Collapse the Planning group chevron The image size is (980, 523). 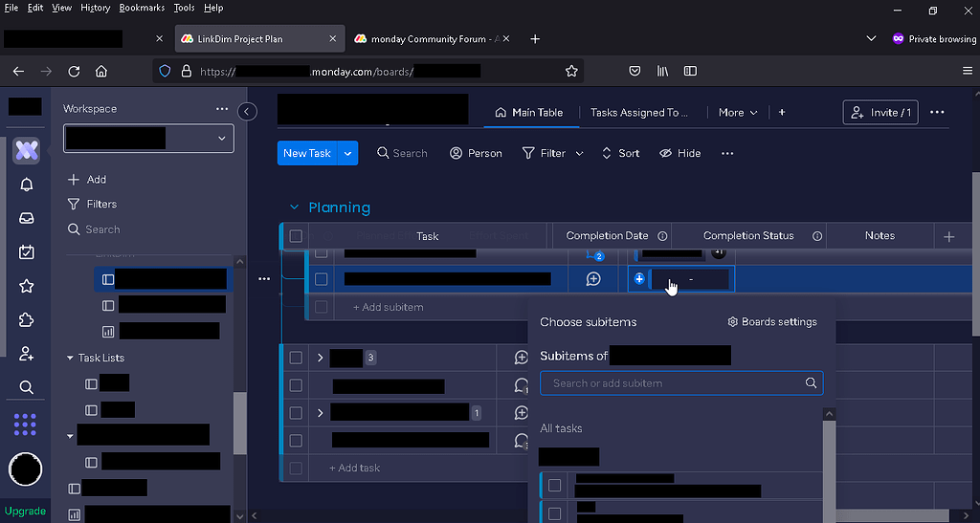(x=294, y=207)
